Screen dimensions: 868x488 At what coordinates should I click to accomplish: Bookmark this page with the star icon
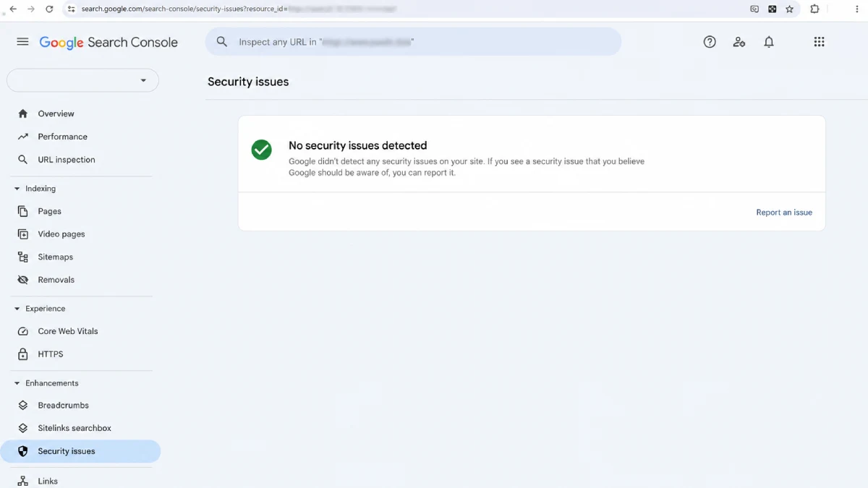pyautogui.click(x=789, y=9)
